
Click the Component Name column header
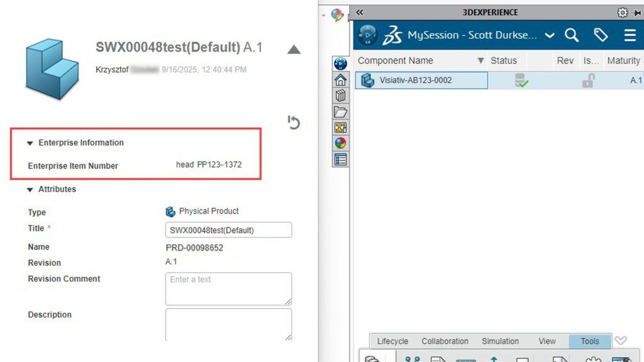[x=395, y=60]
